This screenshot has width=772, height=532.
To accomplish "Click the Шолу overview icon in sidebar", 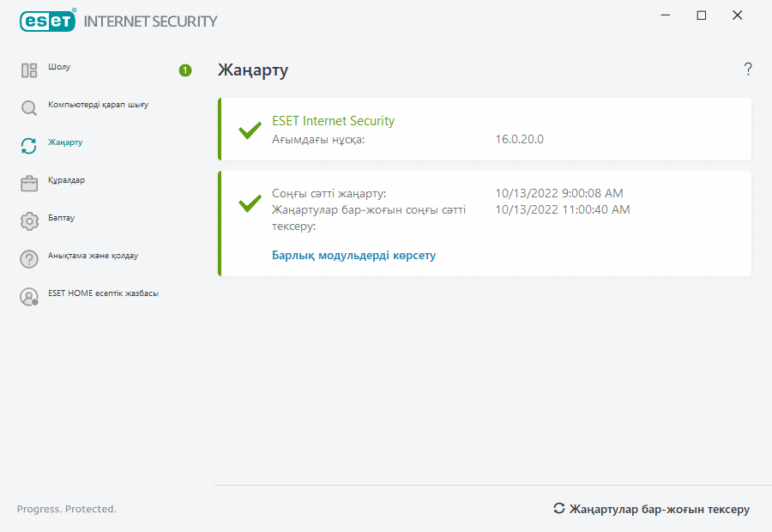I will click(29, 70).
